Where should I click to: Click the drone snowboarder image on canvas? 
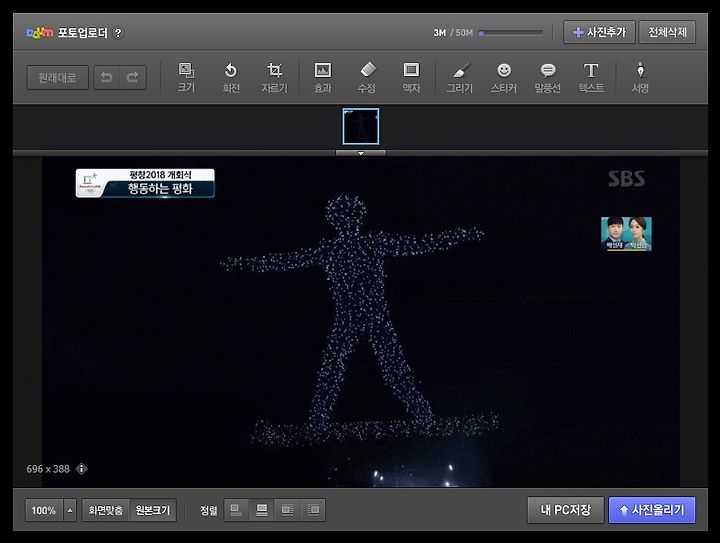coord(361,322)
